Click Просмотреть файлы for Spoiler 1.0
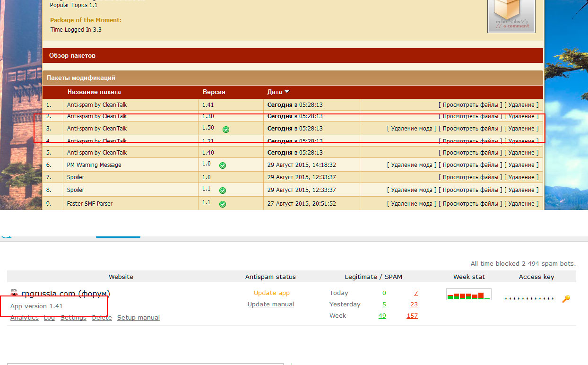Screen dimensions: 588x365 470,177
